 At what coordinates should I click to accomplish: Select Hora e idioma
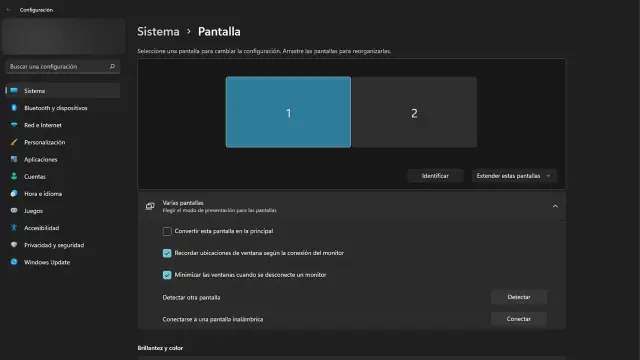pos(63,193)
